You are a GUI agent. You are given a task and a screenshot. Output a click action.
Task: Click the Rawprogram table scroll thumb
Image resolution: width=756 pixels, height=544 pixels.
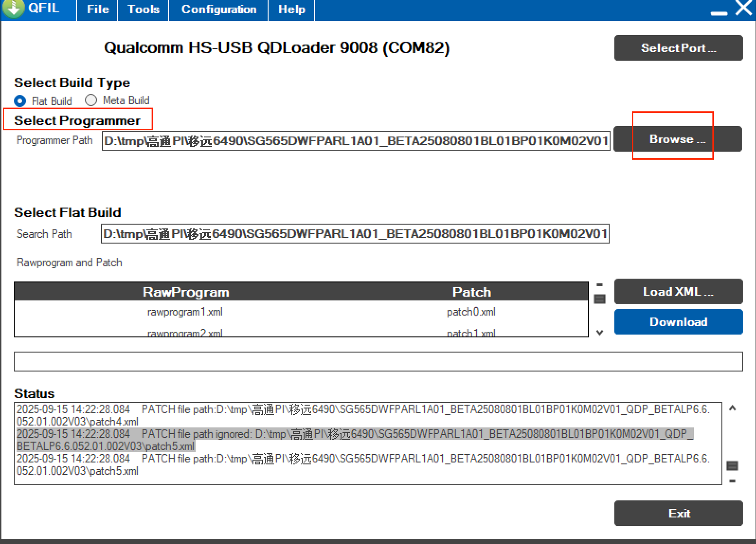pyautogui.click(x=600, y=299)
